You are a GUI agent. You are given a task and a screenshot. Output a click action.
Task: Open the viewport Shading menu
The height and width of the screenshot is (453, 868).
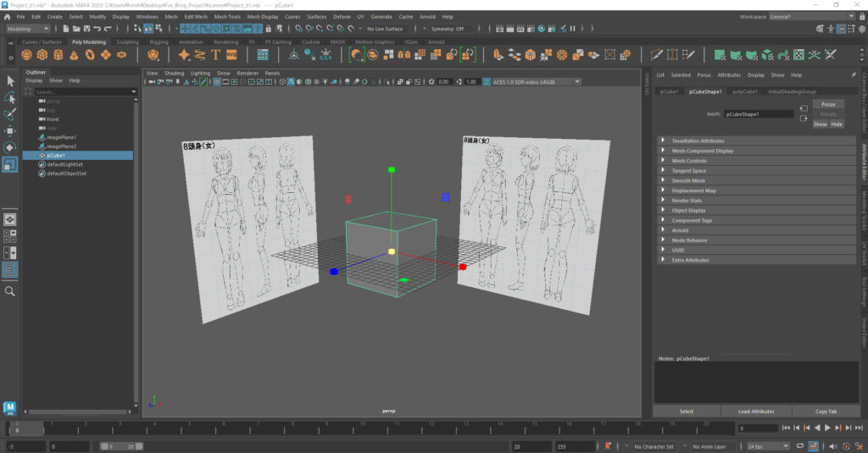(x=174, y=73)
